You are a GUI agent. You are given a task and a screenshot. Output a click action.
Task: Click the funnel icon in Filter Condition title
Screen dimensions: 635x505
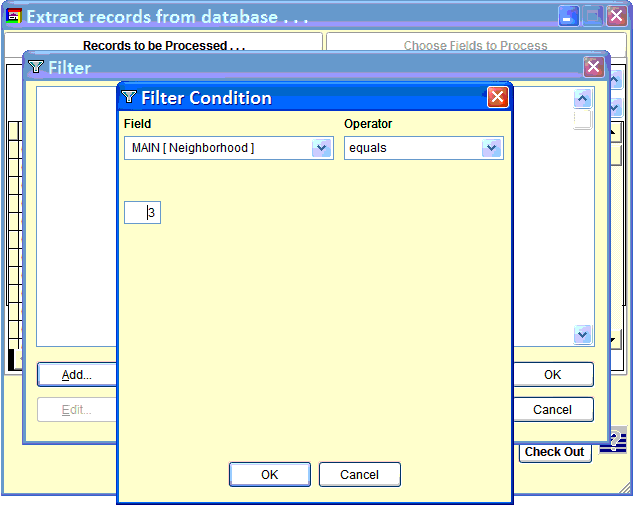pos(129,97)
